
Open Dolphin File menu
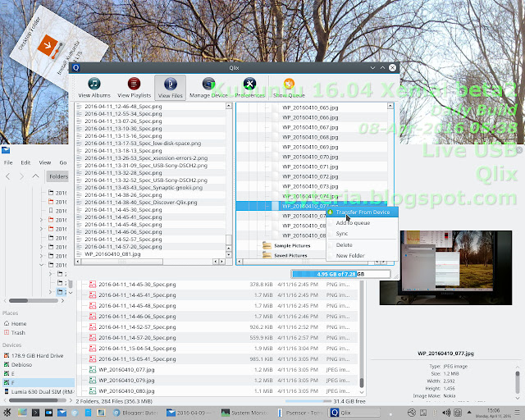8,162
